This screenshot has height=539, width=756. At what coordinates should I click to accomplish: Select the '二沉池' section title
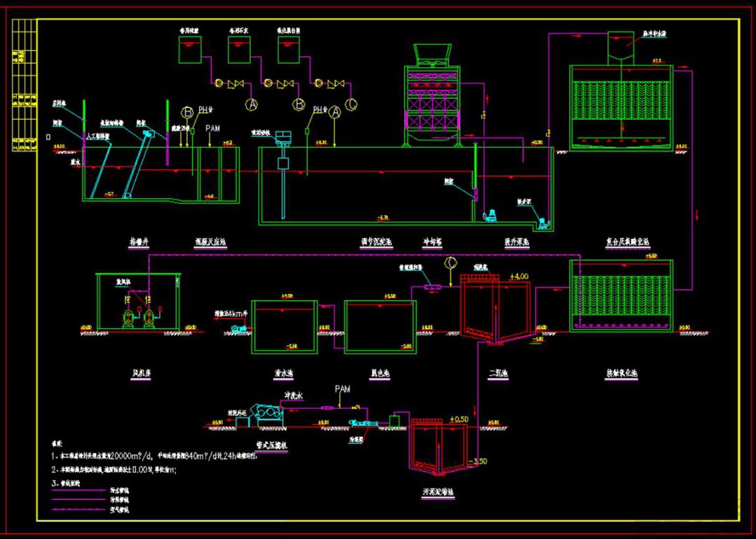pos(498,373)
